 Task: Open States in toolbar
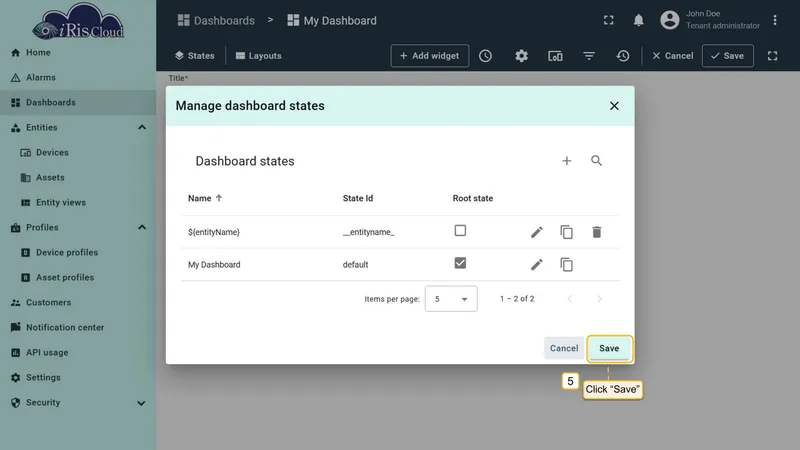194,56
